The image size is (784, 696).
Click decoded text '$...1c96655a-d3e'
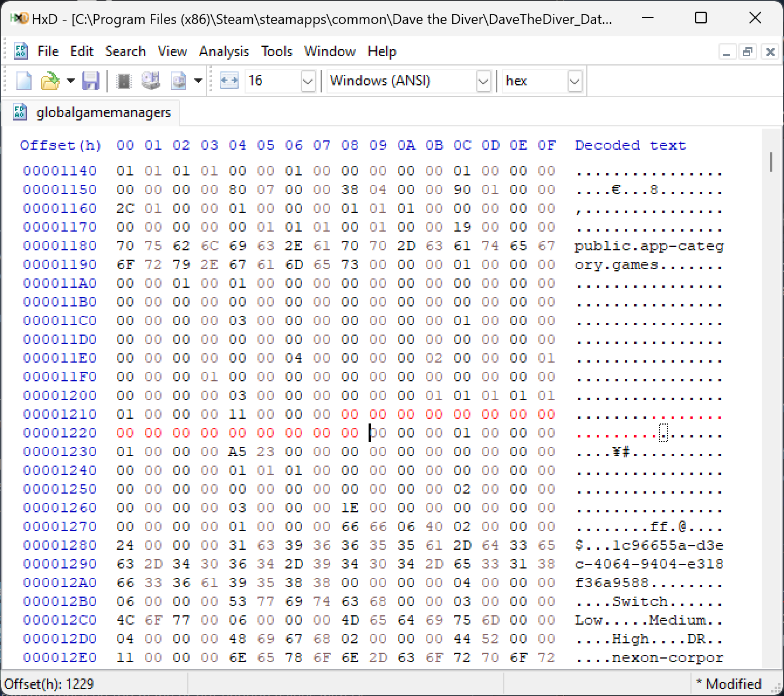click(x=649, y=545)
